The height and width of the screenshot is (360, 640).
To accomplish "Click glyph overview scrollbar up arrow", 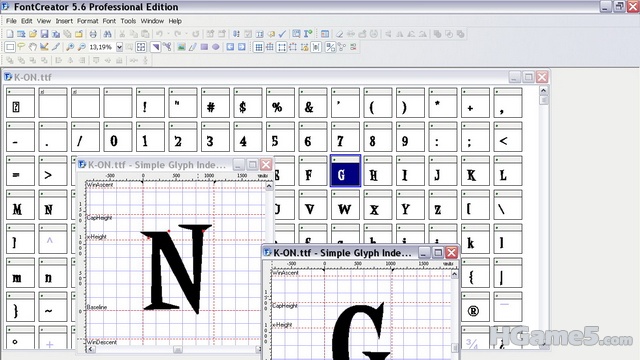I will [543, 90].
